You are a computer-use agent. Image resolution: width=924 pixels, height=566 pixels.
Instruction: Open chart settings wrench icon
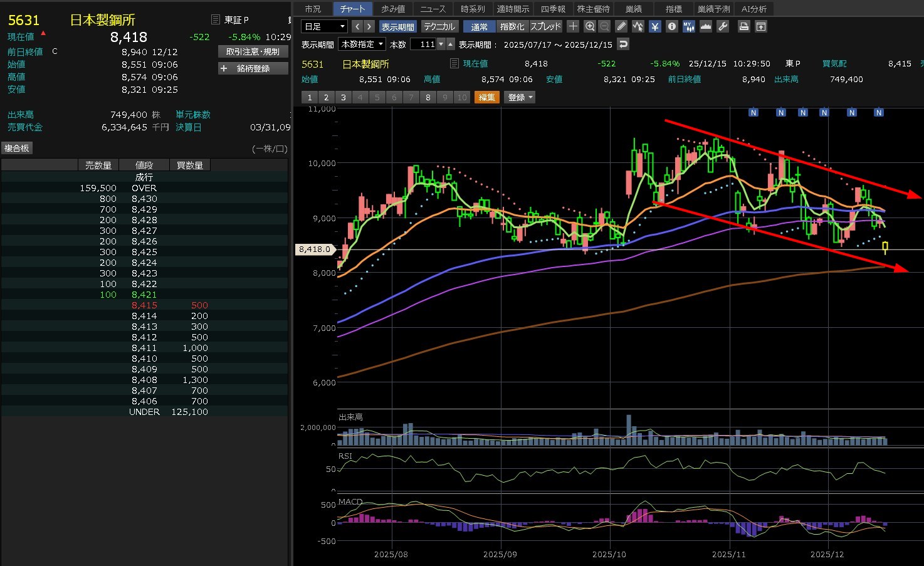pyautogui.click(x=723, y=26)
